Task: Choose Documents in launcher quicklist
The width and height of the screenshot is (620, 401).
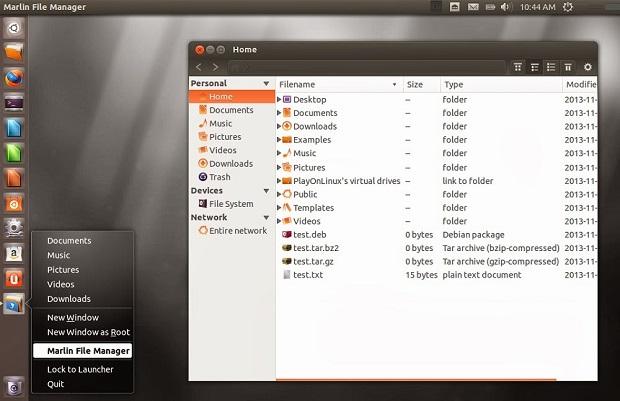Action: (69, 240)
